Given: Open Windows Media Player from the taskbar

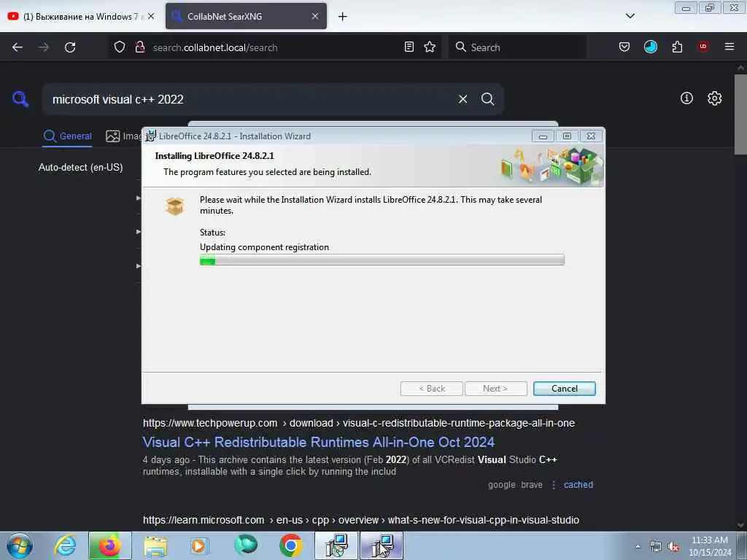Looking at the screenshot, I should click(x=198, y=546).
